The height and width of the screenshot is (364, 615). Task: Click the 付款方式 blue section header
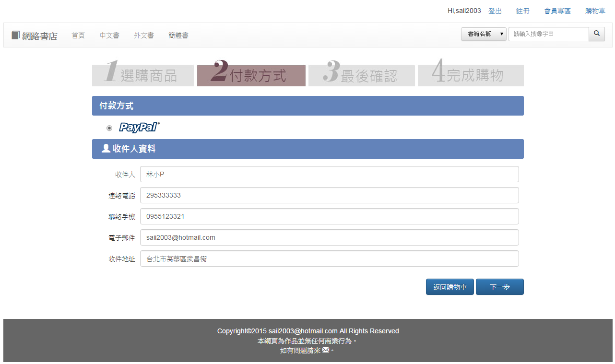(308, 106)
